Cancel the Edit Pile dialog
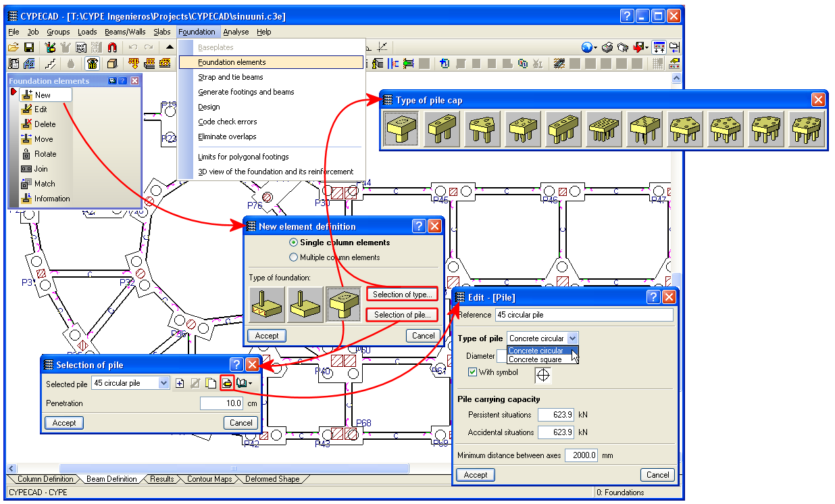This screenshot has width=835, height=504. [x=657, y=475]
